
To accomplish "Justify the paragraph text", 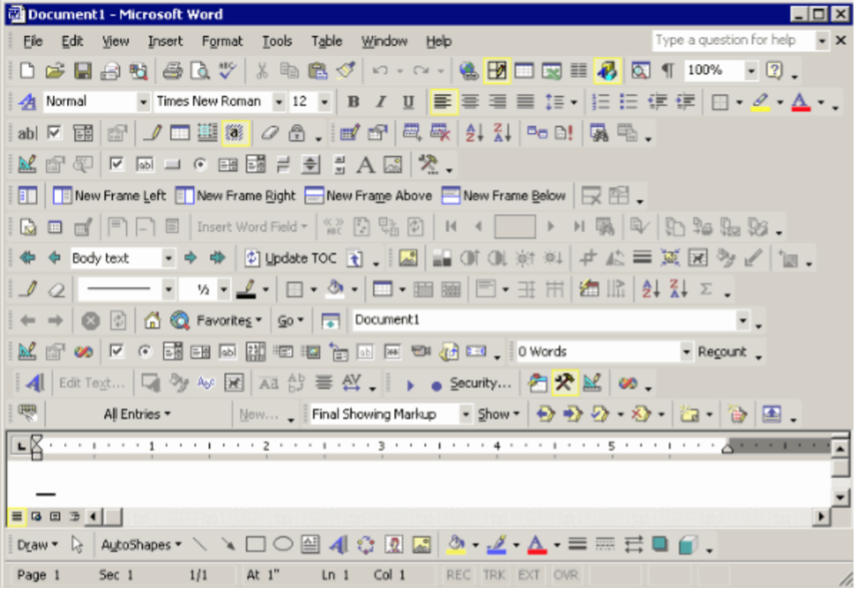I will (525, 102).
